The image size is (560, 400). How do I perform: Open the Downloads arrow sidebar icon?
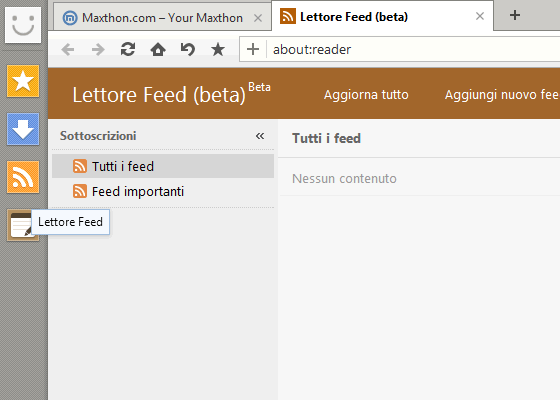coord(23,129)
